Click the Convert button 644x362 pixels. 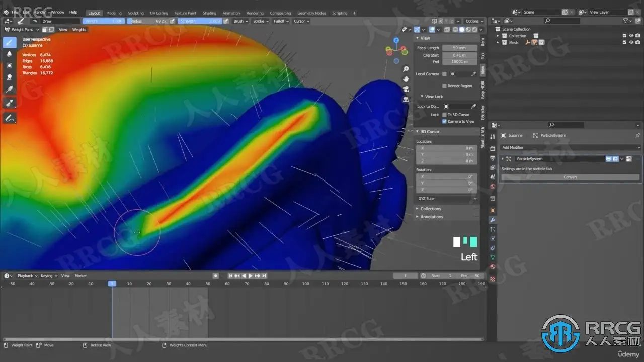coord(570,177)
